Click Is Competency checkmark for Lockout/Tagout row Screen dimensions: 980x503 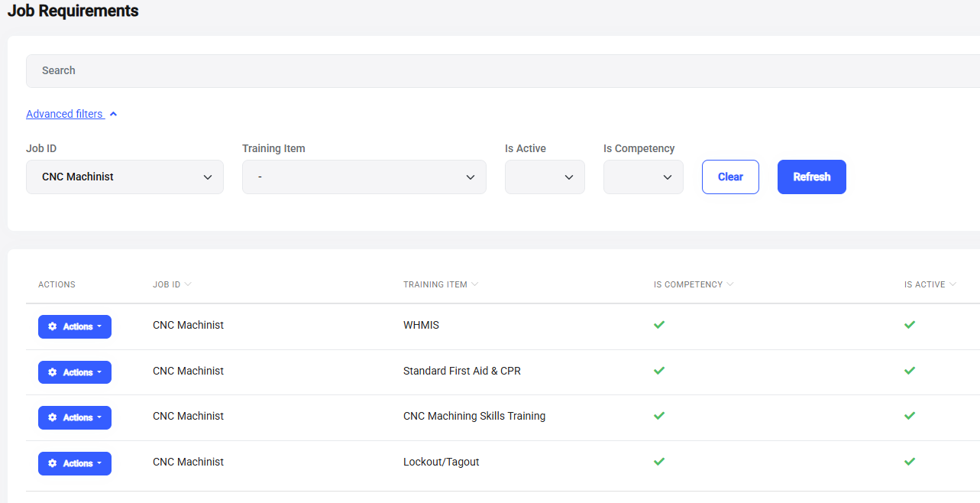[659, 462]
